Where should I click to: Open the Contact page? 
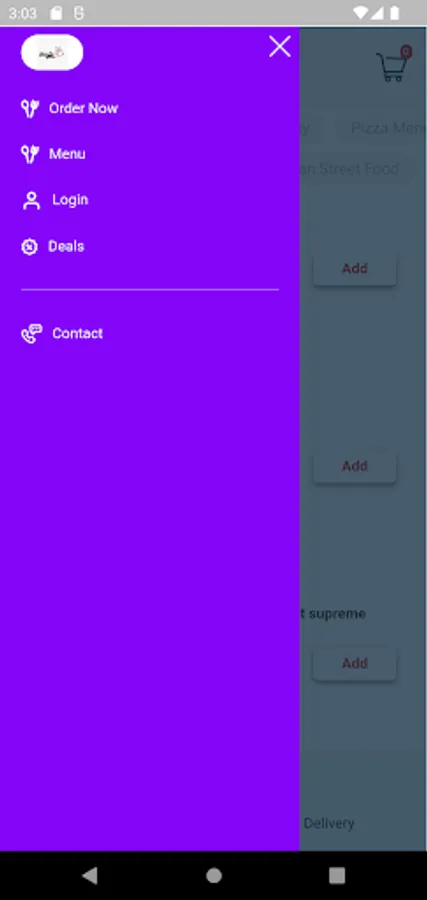click(77, 333)
